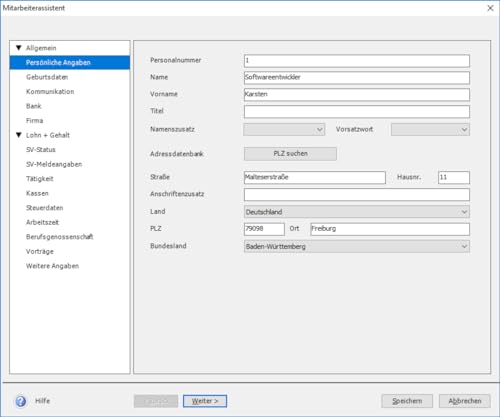Open help via the question mark icon

(x=21, y=401)
